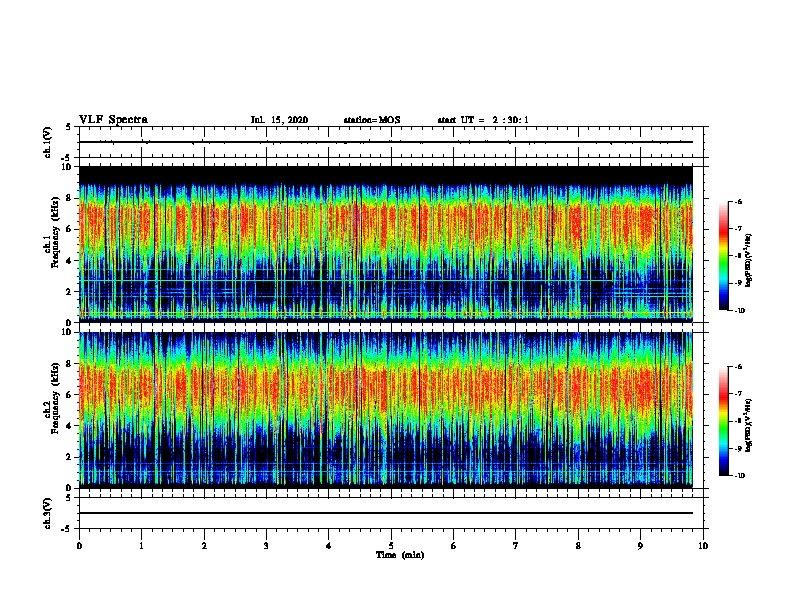Image resolution: width=792 pixels, height=612 pixels.
Task: Click the time axis tick label "7"
Action: 516,546
